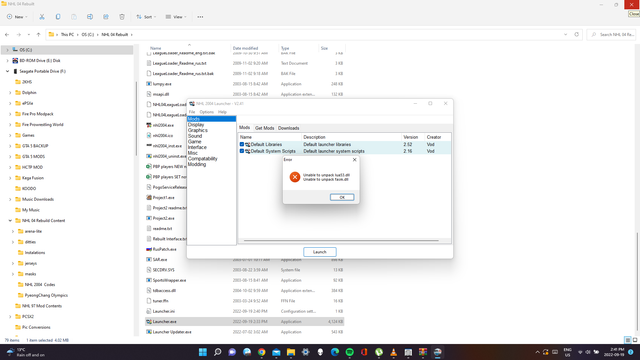Screen dimensions: 640x360
Task: Click the Cut icon in Explorer toolbar
Action: tap(42, 17)
